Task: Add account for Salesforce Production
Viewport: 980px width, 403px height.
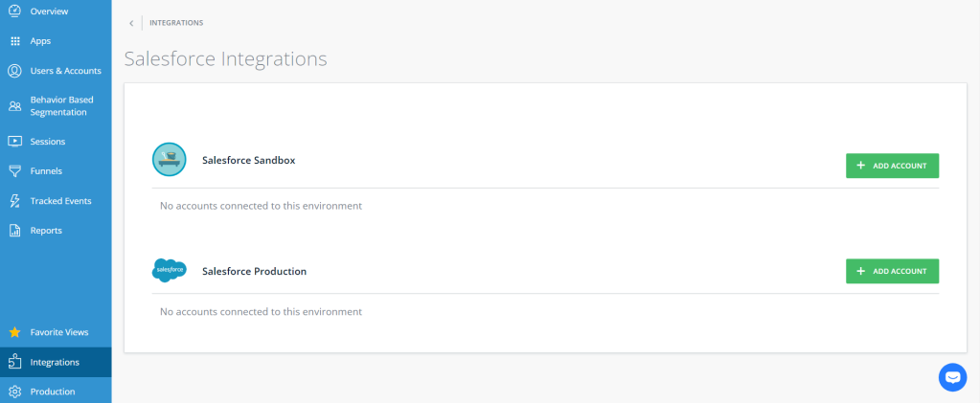Action: click(x=892, y=271)
